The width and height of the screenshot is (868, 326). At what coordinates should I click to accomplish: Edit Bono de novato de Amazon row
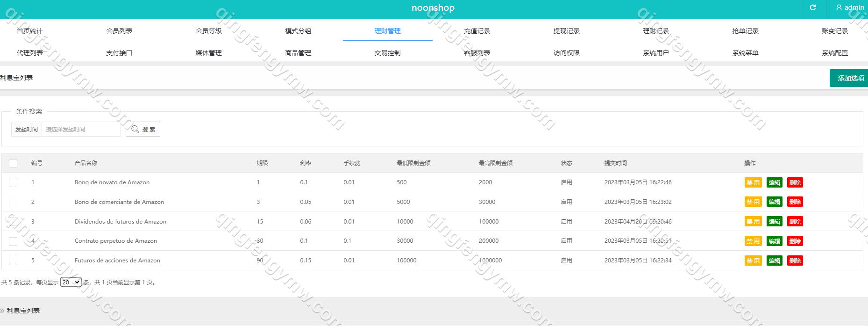point(775,182)
